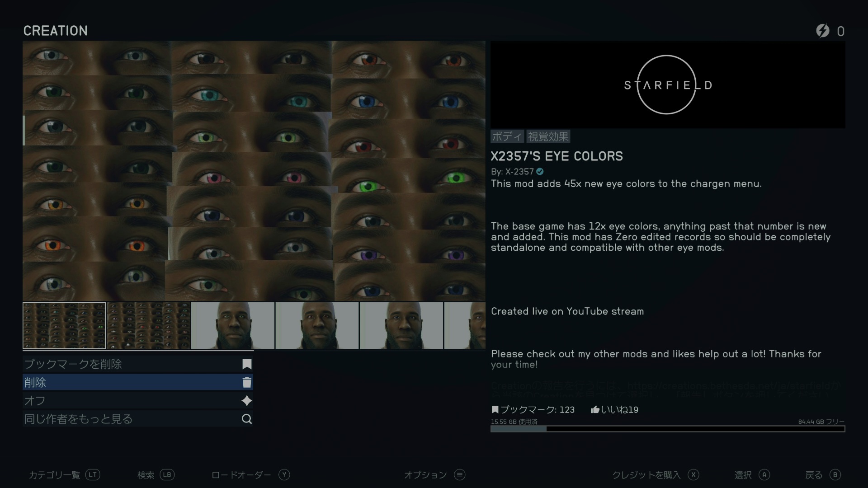The height and width of the screenshot is (488, 868).
Task: Toggle the オフ enable/disable option
Action: click(136, 401)
